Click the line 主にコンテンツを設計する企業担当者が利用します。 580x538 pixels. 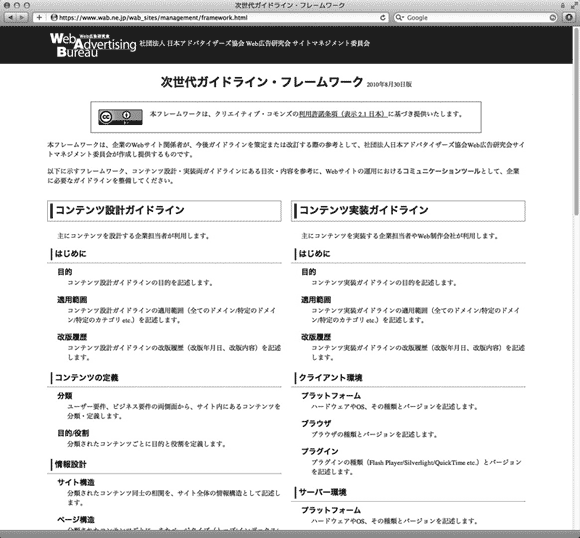point(134,236)
